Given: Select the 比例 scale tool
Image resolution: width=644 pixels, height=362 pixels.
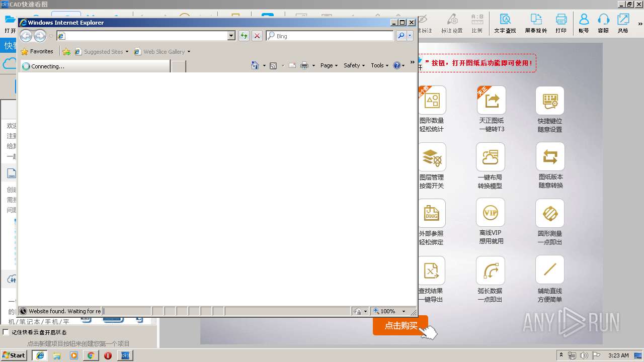Looking at the screenshot, I should click(477, 23).
